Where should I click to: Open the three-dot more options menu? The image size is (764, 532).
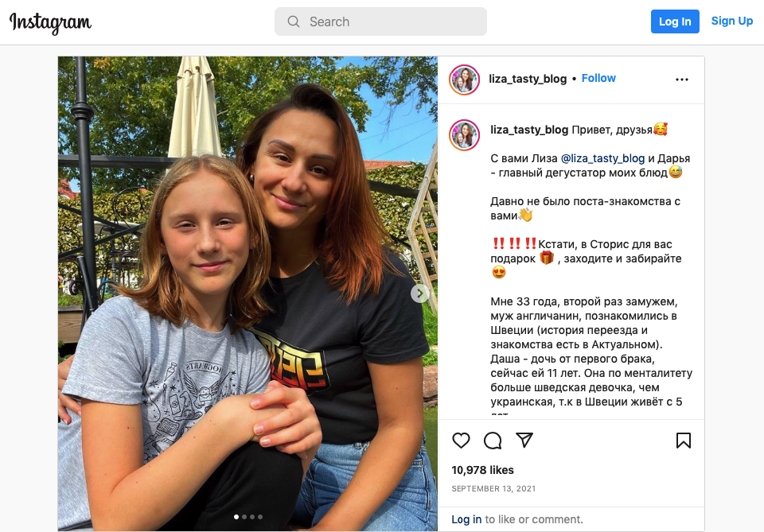[682, 80]
